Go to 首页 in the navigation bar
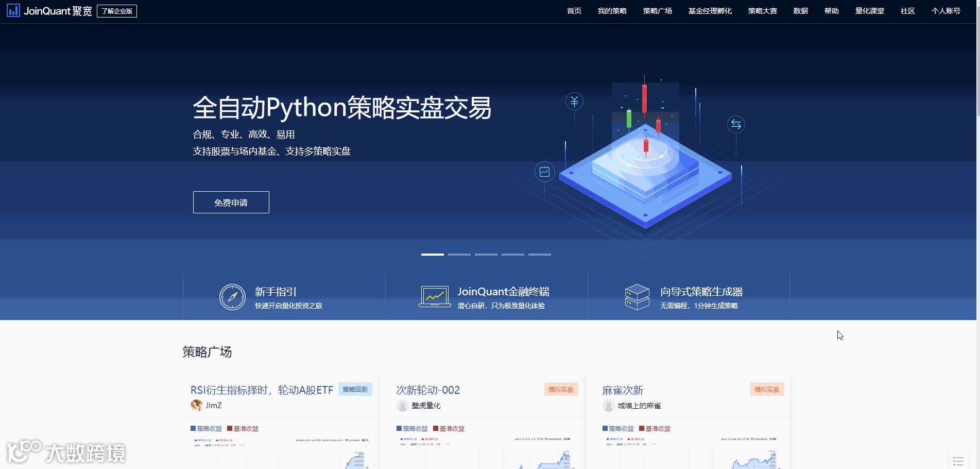 574,11
